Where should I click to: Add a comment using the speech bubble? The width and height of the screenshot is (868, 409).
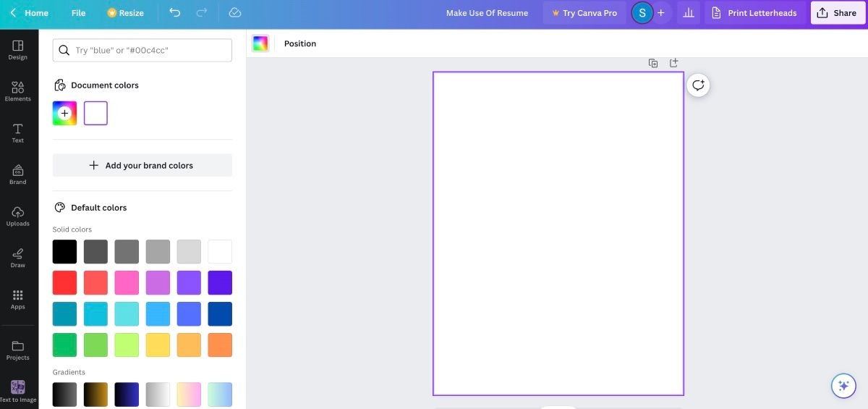click(698, 85)
